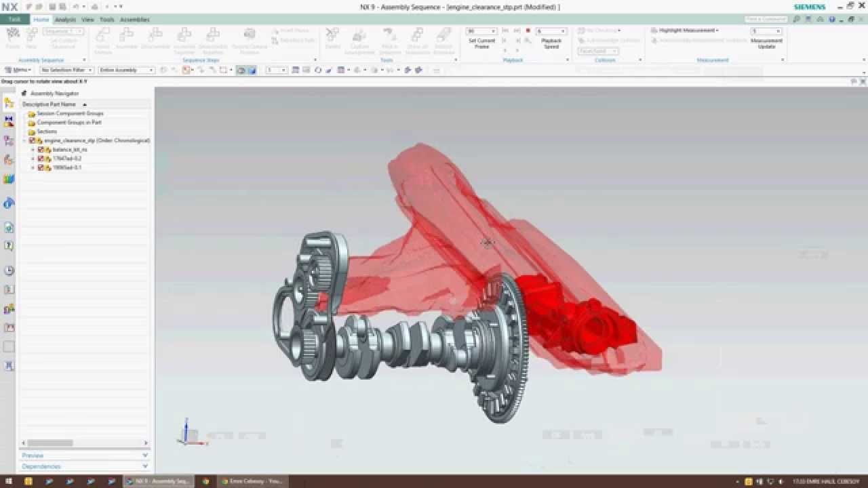The height and width of the screenshot is (488, 868).
Task: Expand the 17647ad-0.2 tree node
Action: (x=33, y=158)
